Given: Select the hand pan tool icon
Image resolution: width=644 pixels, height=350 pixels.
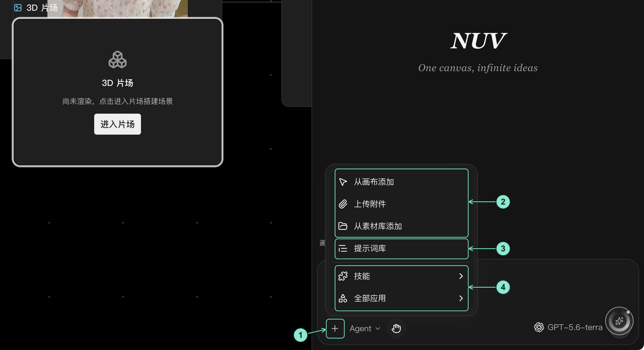Looking at the screenshot, I should tap(396, 328).
